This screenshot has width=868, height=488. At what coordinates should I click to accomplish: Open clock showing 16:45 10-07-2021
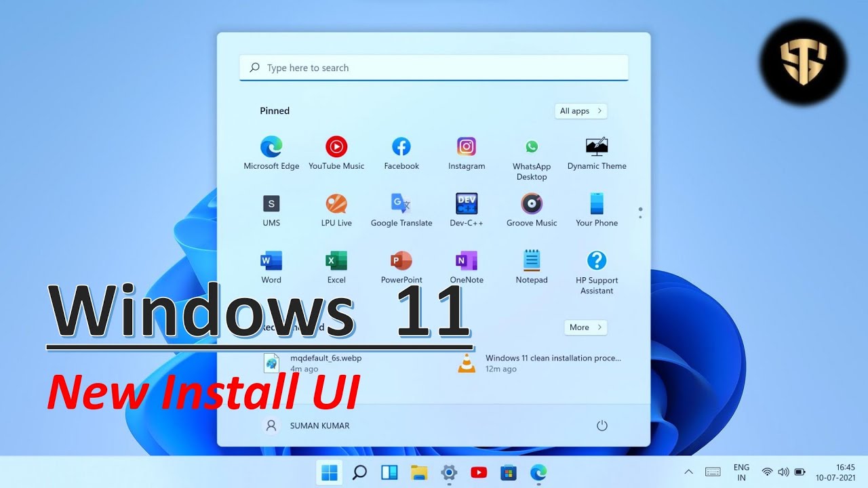point(835,472)
